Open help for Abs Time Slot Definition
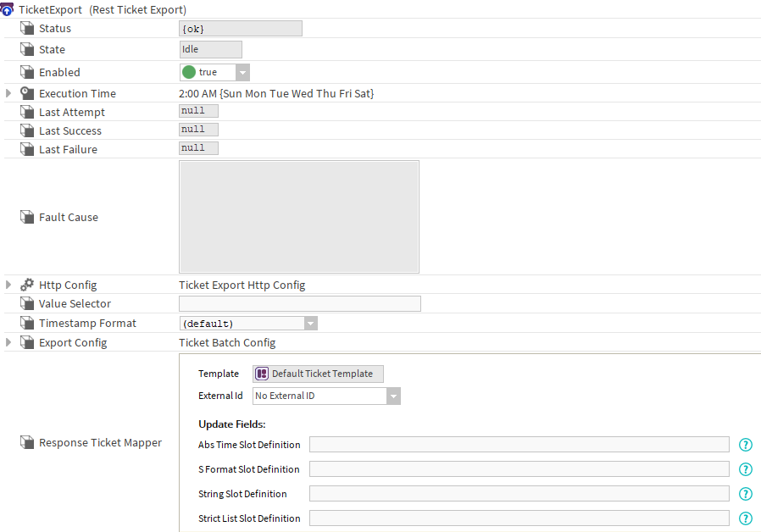 pyautogui.click(x=746, y=445)
